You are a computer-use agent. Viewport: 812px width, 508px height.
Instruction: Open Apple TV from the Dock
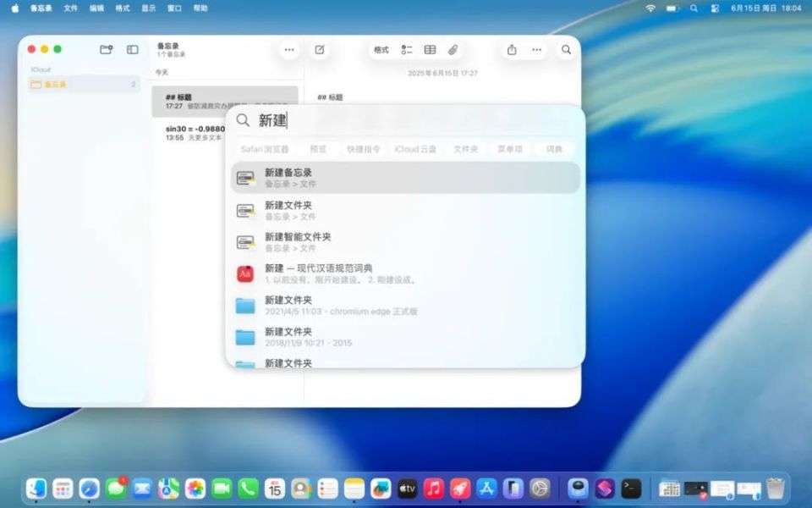tap(407, 489)
